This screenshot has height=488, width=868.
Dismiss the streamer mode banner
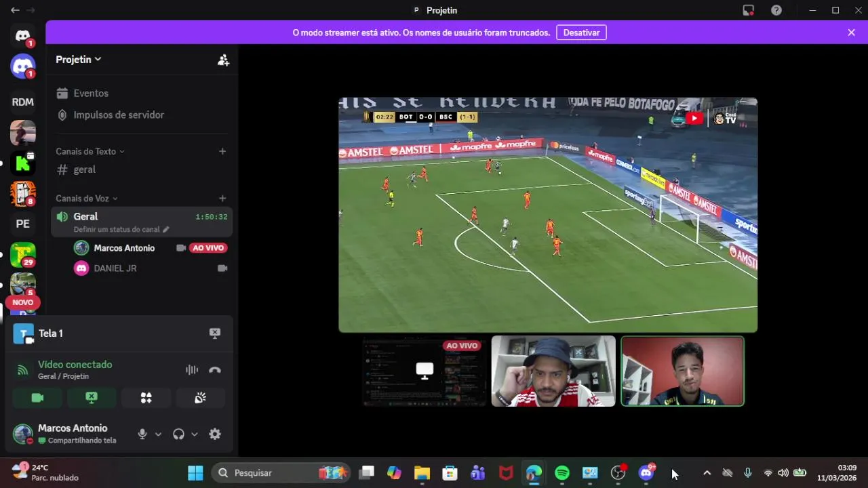[851, 33]
